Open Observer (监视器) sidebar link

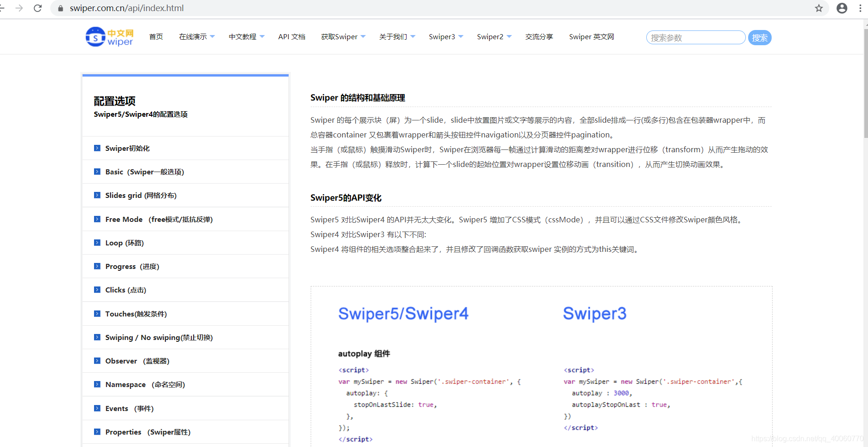click(x=137, y=361)
